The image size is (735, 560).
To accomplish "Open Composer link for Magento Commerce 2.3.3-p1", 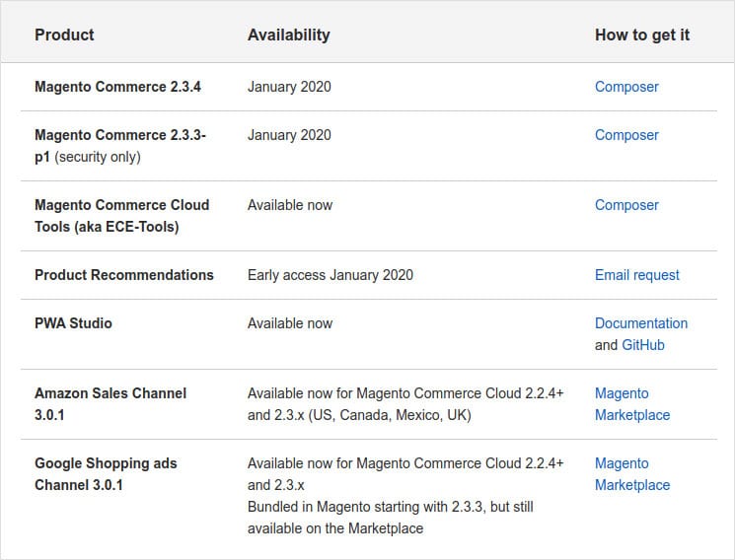I will pyautogui.click(x=626, y=135).
